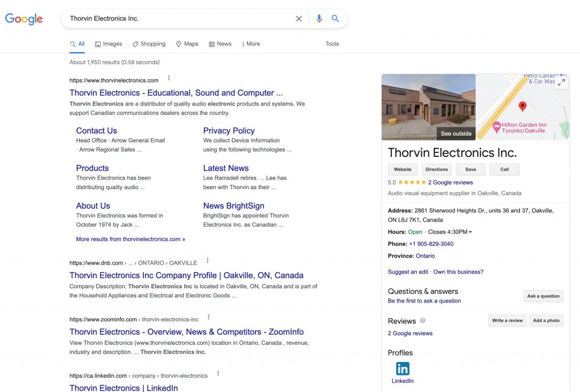Image resolution: width=580 pixels, height=392 pixels.
Task: Click the map thumbnail of Oakville
Action: tap(523, 107)
